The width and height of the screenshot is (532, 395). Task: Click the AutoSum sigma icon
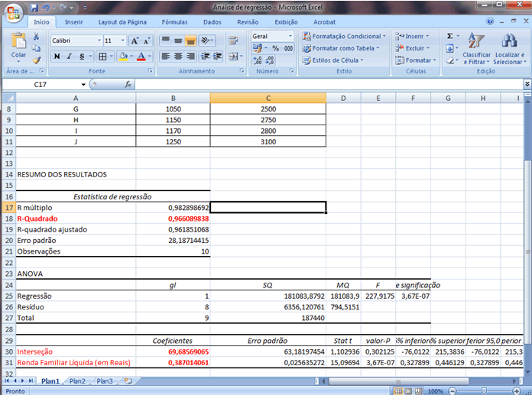point(449,36)
